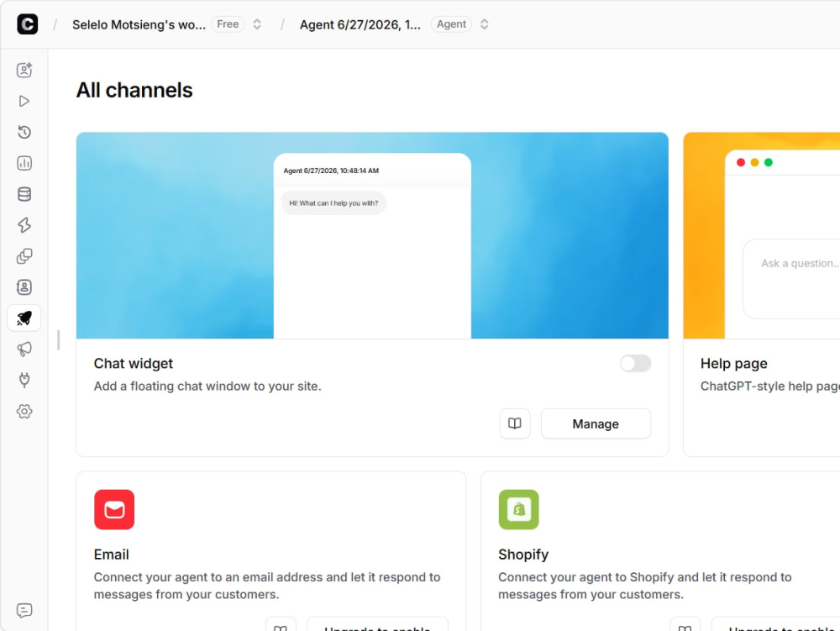The width and height of the screenshot is (840, 631).
Task: Open the activity history clock icon
Action: point(24,132)
